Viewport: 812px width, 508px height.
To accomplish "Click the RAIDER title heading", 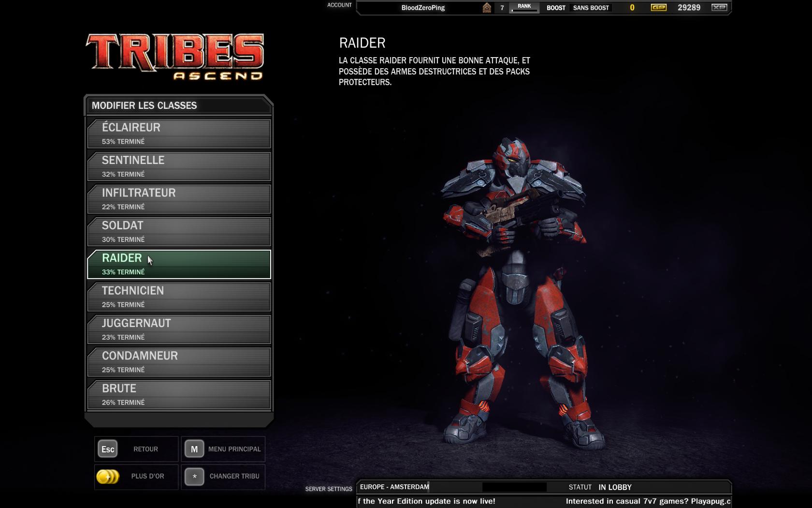I will tap(362, 43).
